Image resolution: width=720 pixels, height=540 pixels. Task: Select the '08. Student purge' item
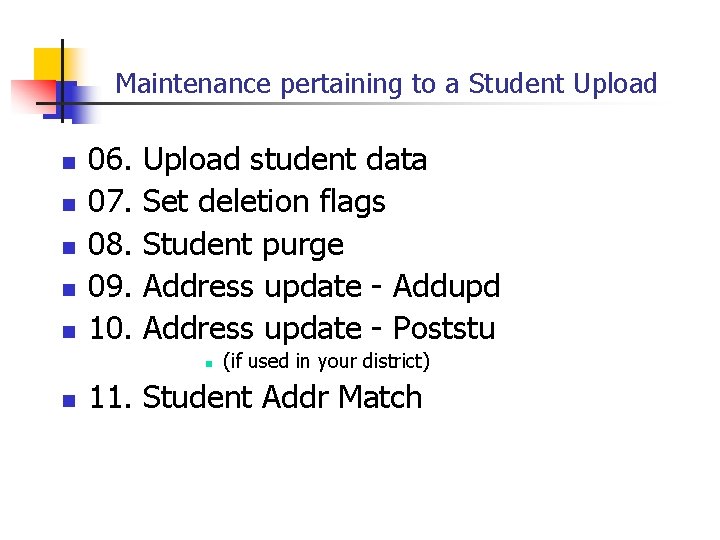coord(216,245)
